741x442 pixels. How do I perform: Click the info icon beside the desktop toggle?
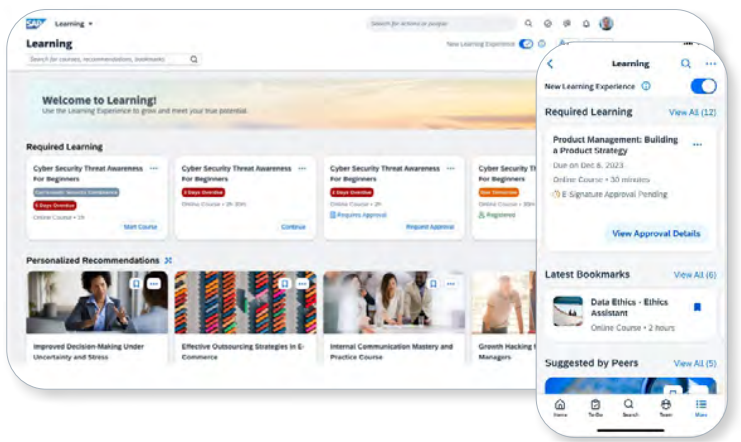pos(542,44)
